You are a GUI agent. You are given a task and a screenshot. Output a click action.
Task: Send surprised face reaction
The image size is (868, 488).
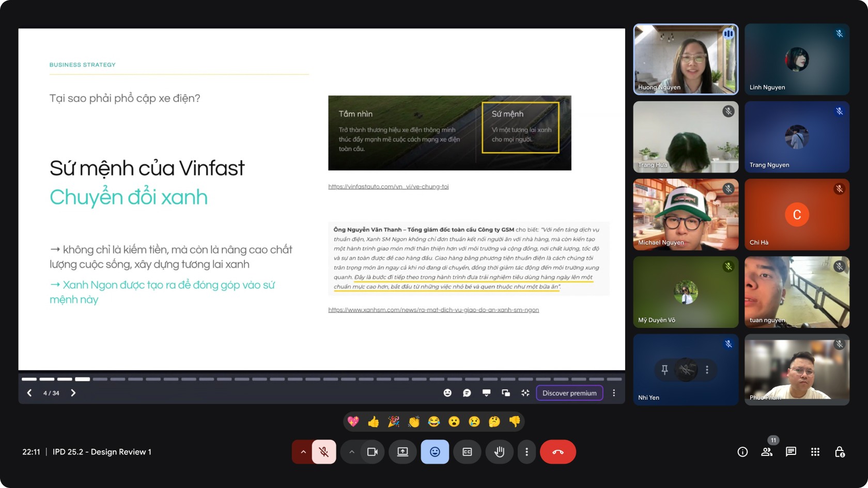(454, 421)
